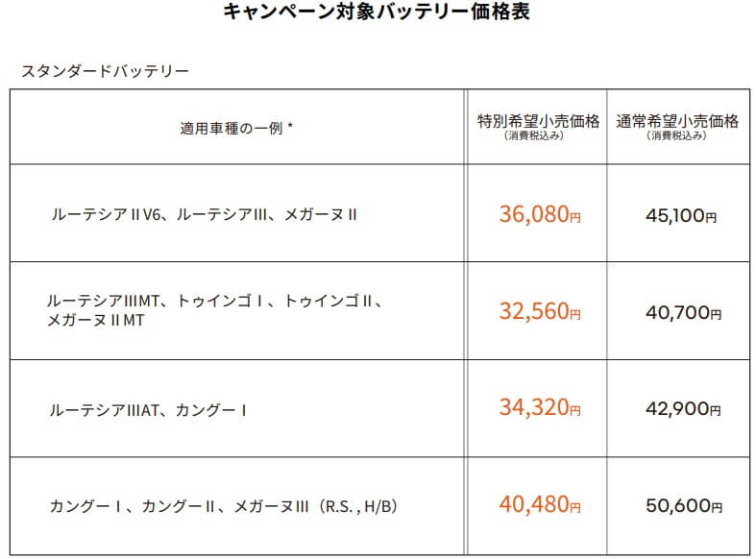Click the メガーヌ II MT text line
The image size is (756, 559).
95,321
